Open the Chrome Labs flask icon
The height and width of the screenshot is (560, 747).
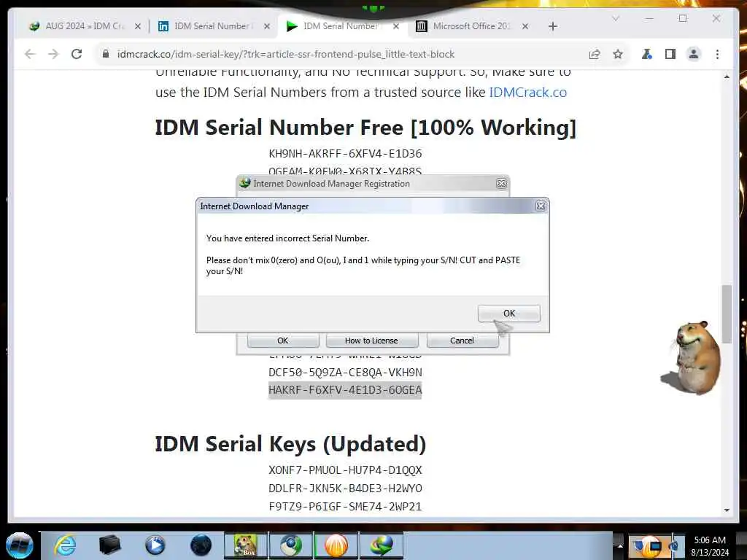pos(646,54)
